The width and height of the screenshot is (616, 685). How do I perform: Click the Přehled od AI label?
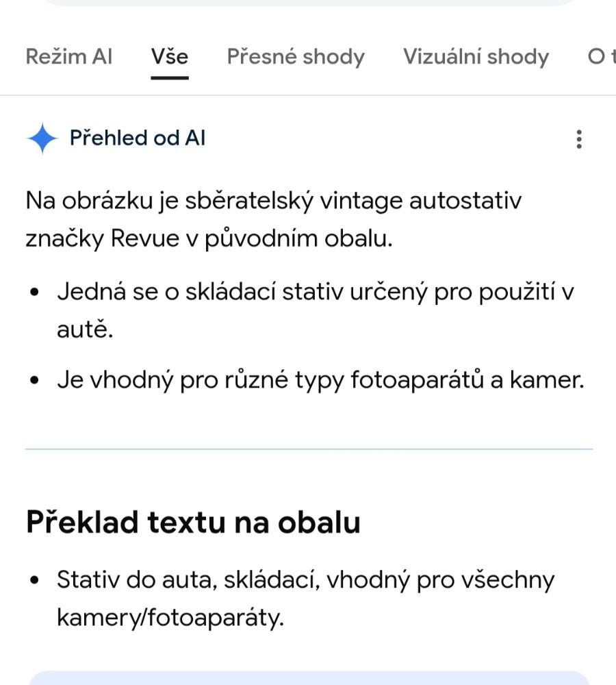(138, 138)
